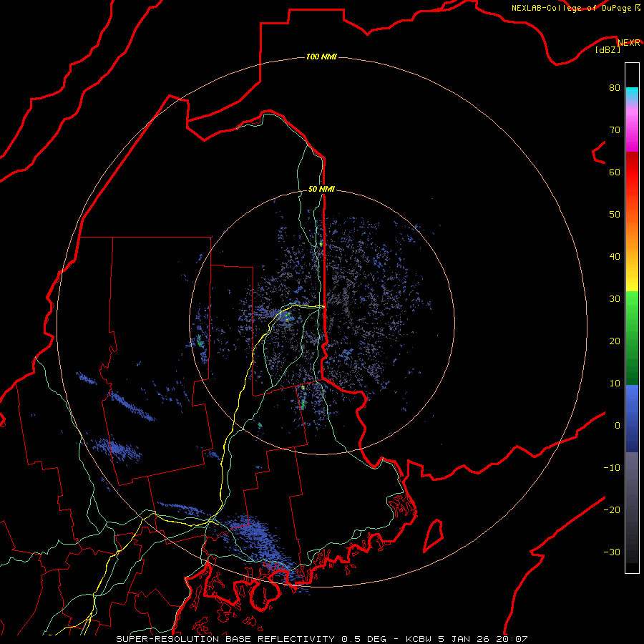Click the 70 value on the dBZ scale
Image resolution: width=644 pixels, height=644 pixels.
pos(615,130)
